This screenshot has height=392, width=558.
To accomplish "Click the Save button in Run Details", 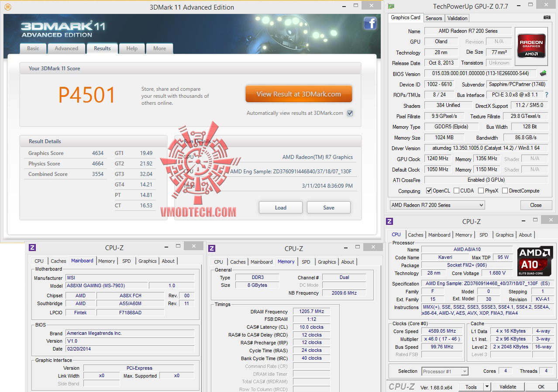I will pos(329,207).
